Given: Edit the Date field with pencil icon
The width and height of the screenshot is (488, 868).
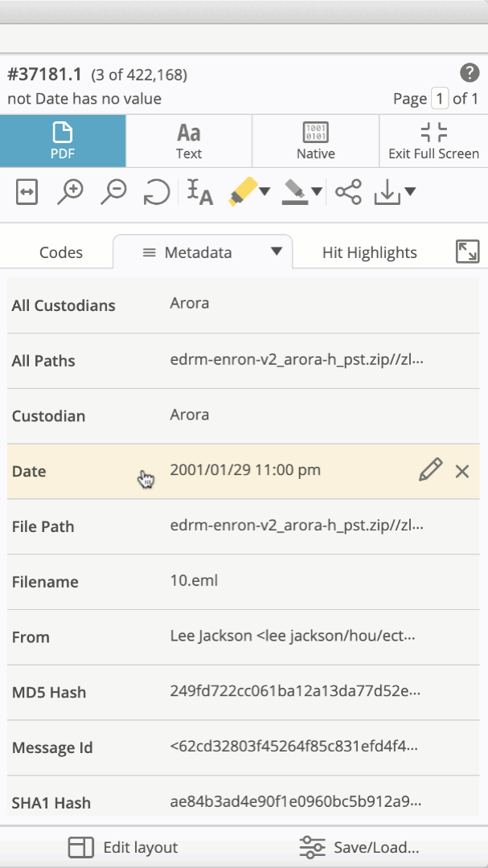Looking at the screenshot, I should (x=431, y=470).
